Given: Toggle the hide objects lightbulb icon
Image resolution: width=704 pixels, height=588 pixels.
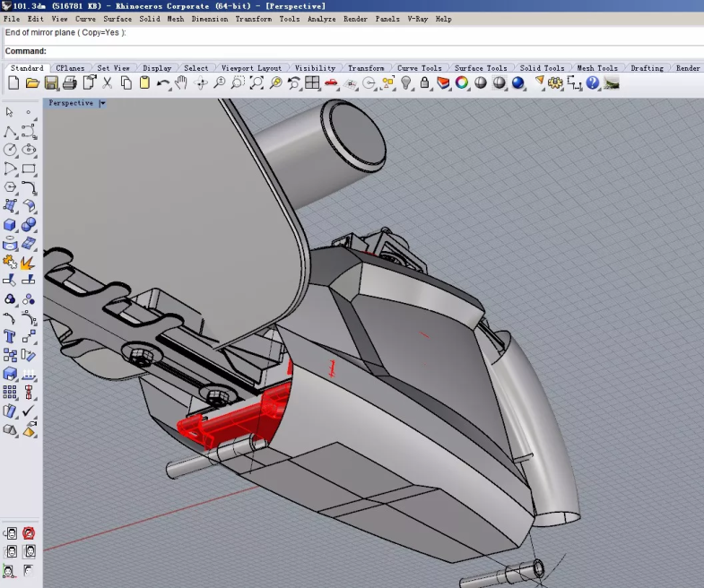Looking at the screenshot, I should point(406,83).
